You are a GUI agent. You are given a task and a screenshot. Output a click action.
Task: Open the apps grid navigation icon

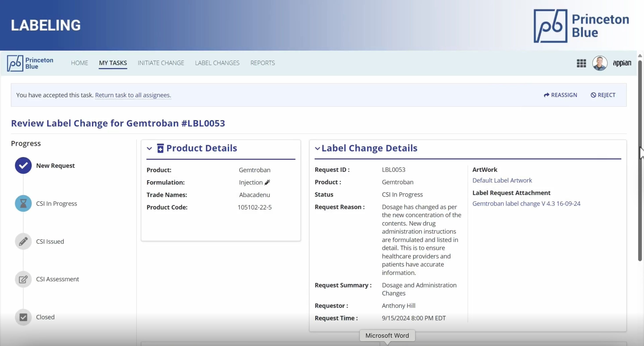coord(581,63)
